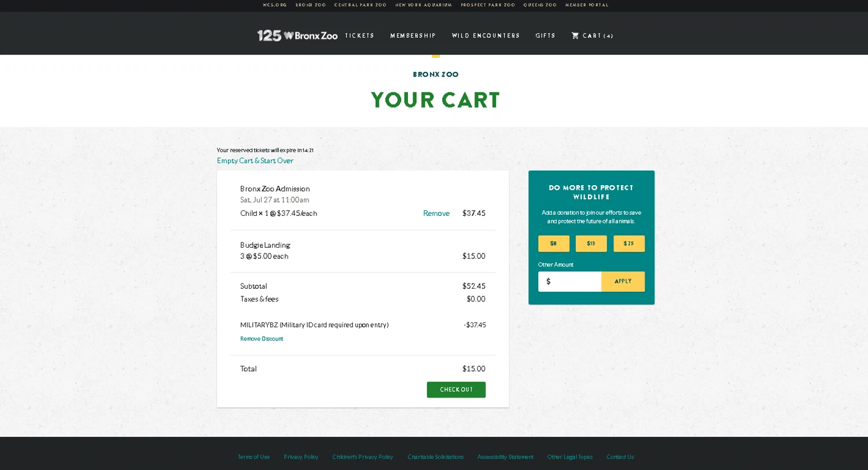Switch to Queens Zoo site
Screen dimensions: 868x470
pyautogui.click(x=540, y=5)
